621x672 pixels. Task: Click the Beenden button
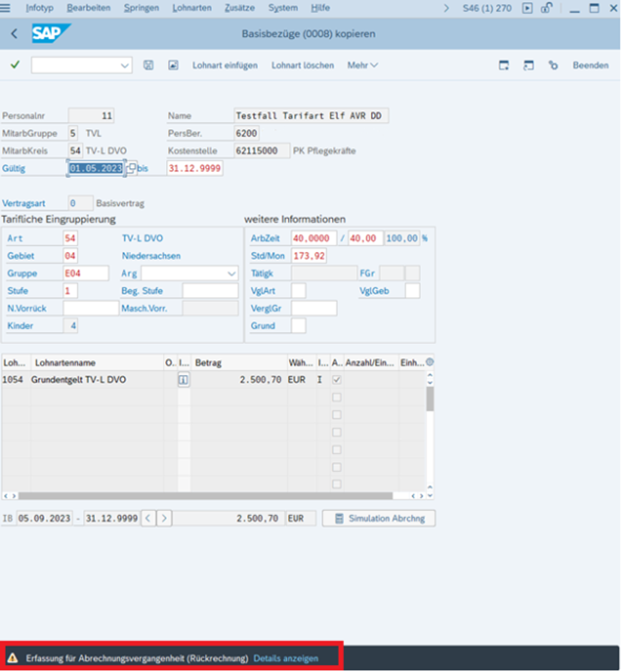click(x=590, y=65)
